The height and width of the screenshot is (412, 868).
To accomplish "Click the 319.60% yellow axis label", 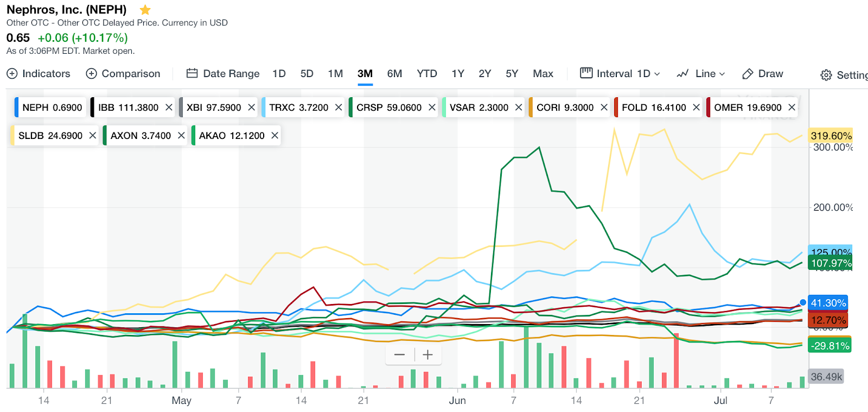I will [x=831, y=136].
